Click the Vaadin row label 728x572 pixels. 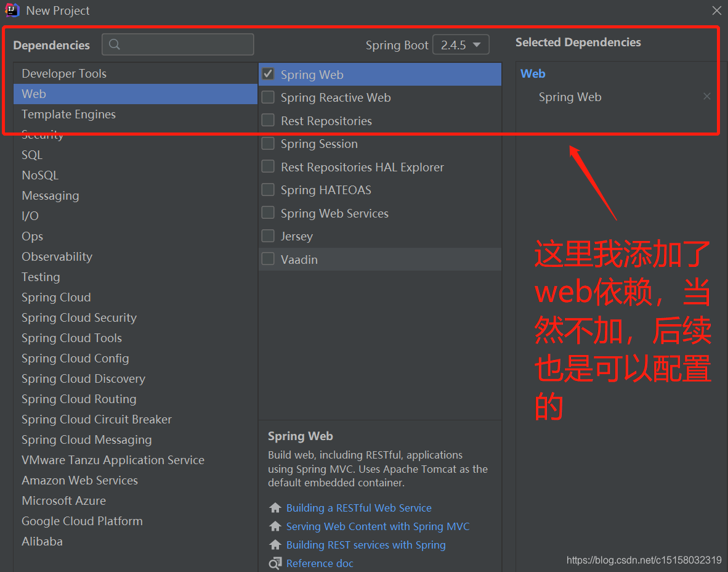[299, 259]
